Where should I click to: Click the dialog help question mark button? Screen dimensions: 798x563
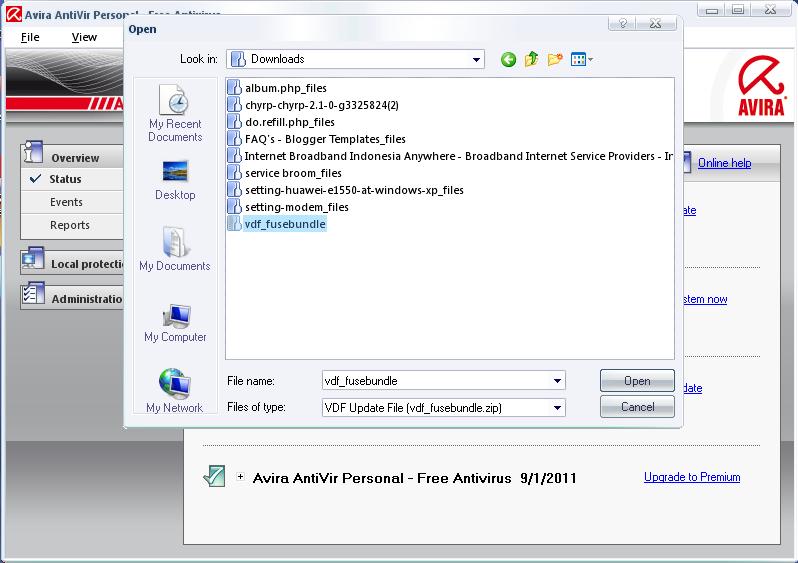[x=622, y=23]
